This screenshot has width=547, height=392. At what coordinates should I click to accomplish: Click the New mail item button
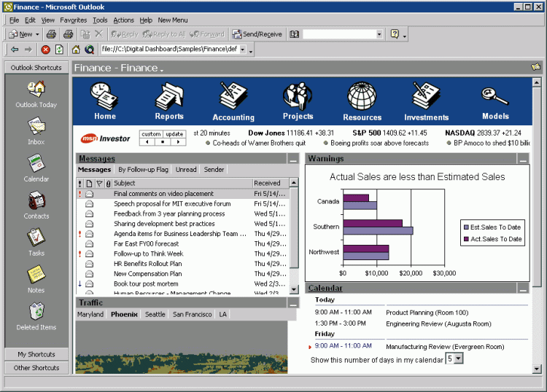20,34
